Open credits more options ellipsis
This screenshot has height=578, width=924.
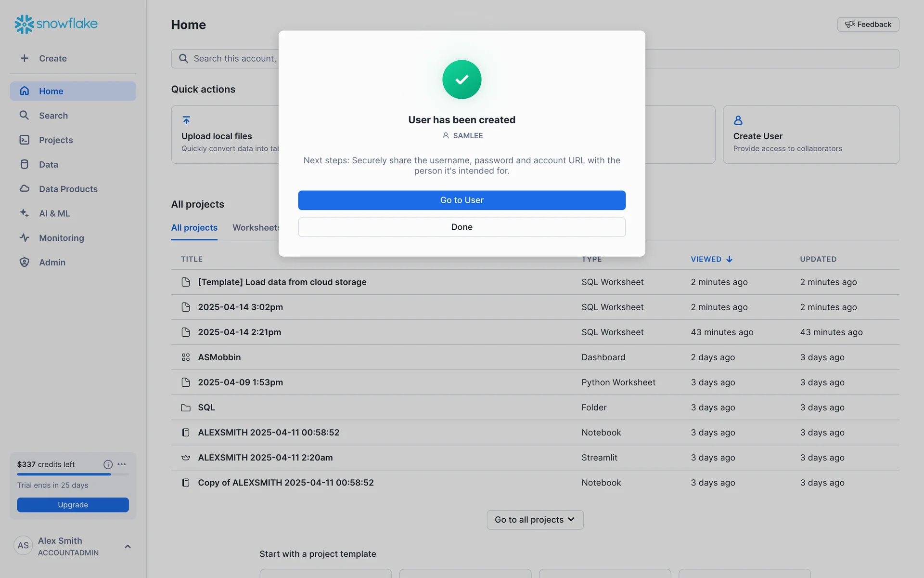122,464
